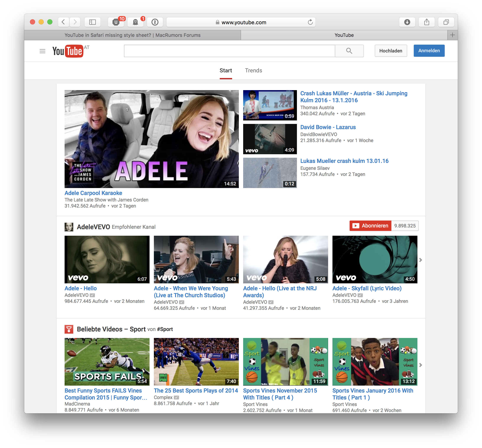
Task: Click the Anmelden sign-in button
Action: click(x=429, y=51)
